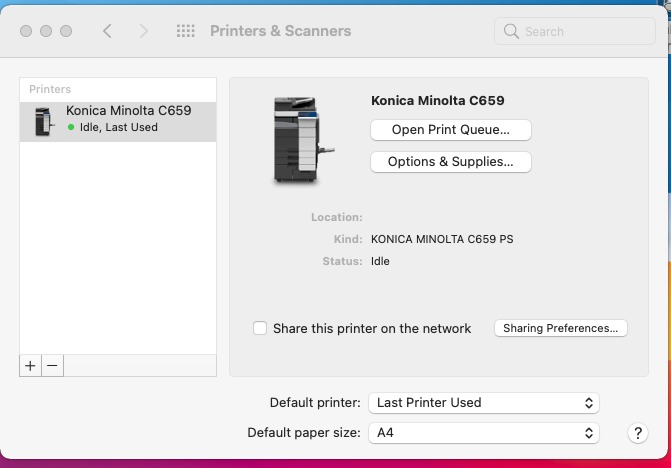Click the plus button to add printer
Screen dimensions: 671x468
point(31,366)
